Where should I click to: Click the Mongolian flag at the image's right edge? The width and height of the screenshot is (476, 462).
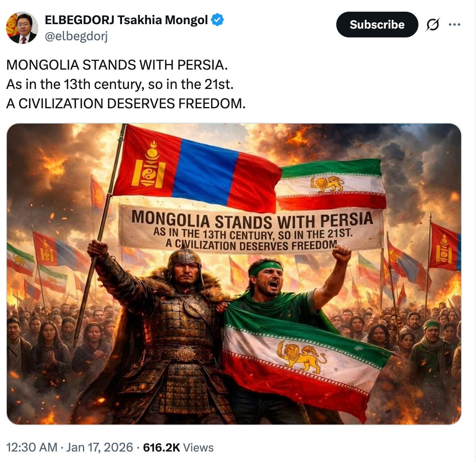click(x=445, y=247)
